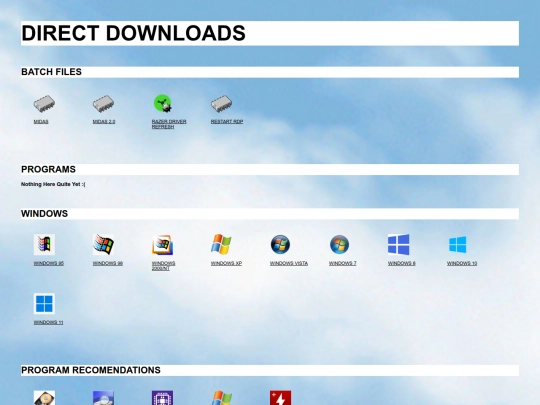Image resolution: width=540 pixels, height=405 pixels.
Task: Click the Windows flag icon under Program Recomendations
Action: [221, 398]
